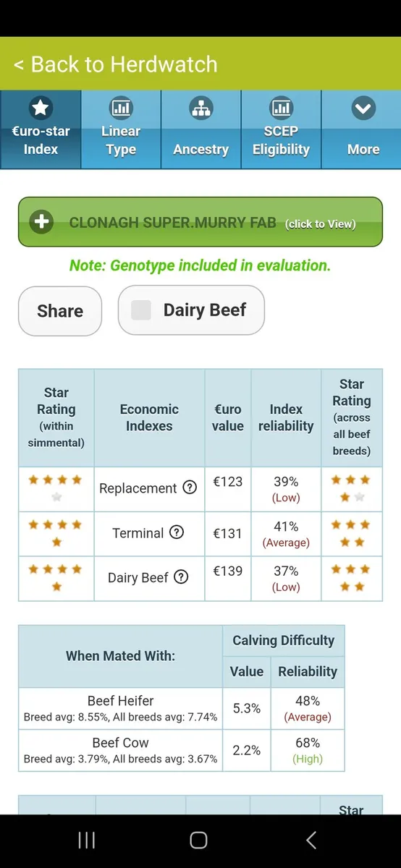This screenshot has width=401, height=868.
Task: Select the Replacement €123 value cell
Action: pos(228,489)
